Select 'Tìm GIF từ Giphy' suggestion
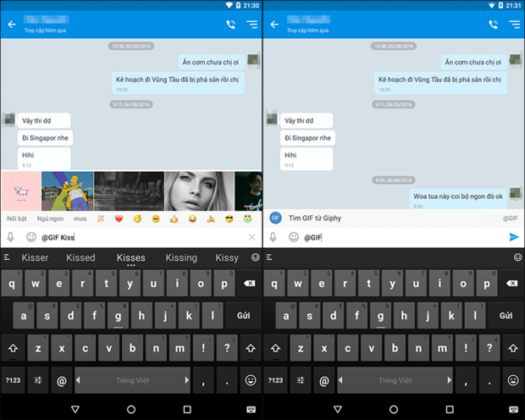Image resolution: width=525 pixels, height=420 pixels. coord(314,218)
